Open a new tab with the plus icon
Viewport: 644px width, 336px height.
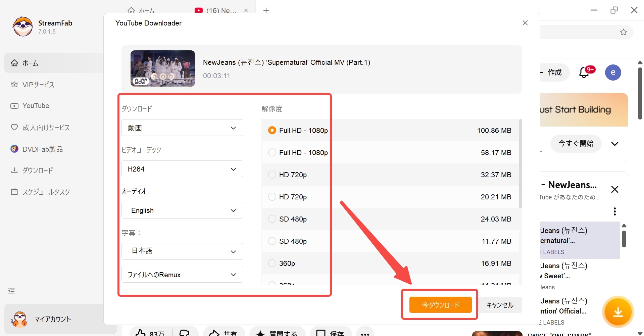pos(266,10)
